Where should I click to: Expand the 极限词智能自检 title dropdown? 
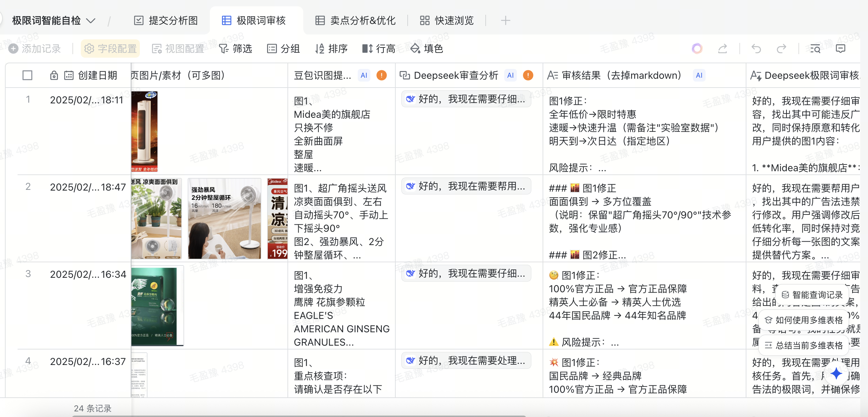click(91, 20)
